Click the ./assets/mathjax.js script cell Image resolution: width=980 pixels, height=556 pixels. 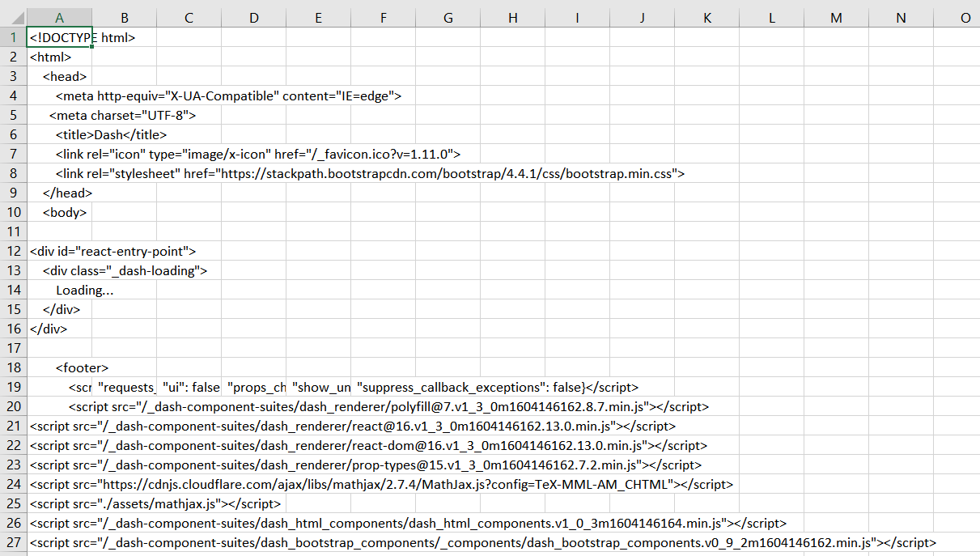(60, 503)
